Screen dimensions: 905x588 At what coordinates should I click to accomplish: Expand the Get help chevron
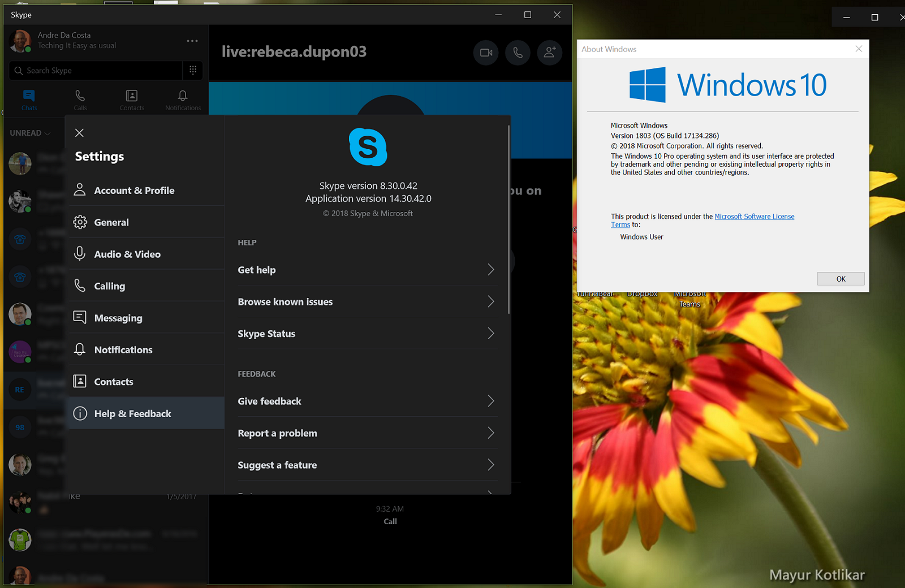490,270
